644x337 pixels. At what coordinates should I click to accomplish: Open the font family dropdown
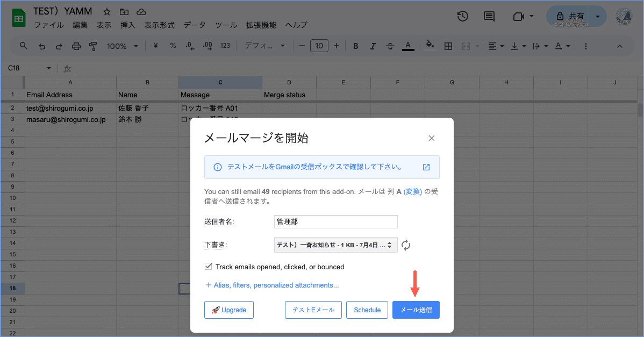pos(265,46)
